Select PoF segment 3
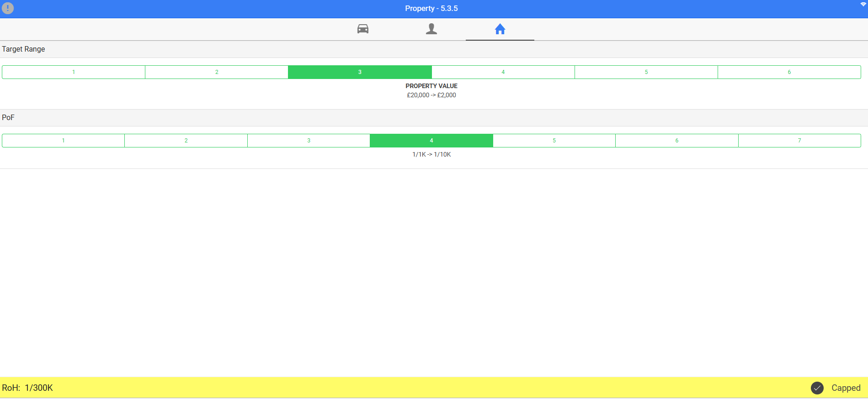Screen dimensions: 868x399 [309, 141]
